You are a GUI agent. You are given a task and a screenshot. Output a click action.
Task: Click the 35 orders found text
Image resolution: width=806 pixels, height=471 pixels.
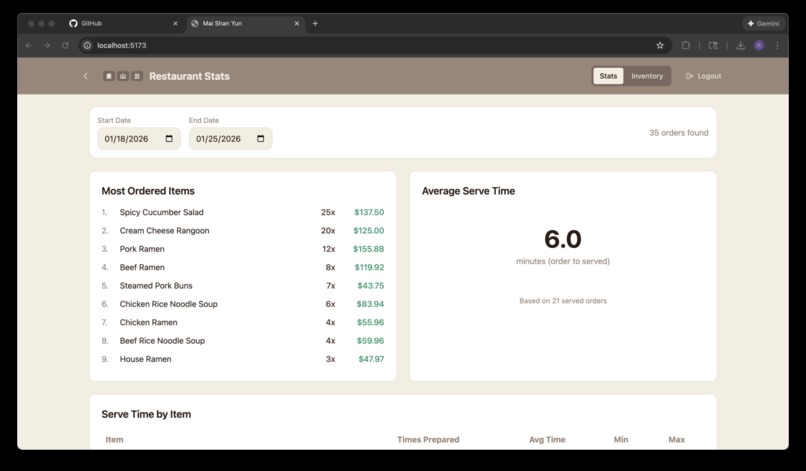(679, 133)
